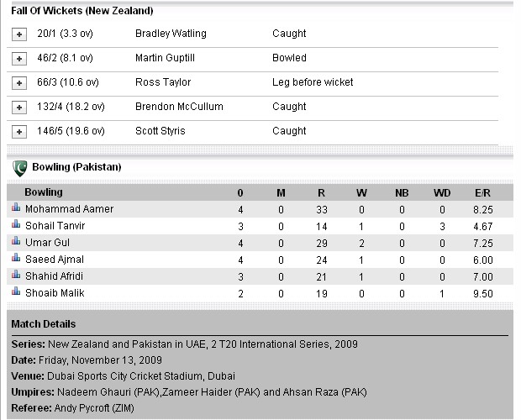Expand the 46/2 Martin Guptill wicket details
Image resolution: width=521 pixels, height=420 pixels.
[19, 59]
